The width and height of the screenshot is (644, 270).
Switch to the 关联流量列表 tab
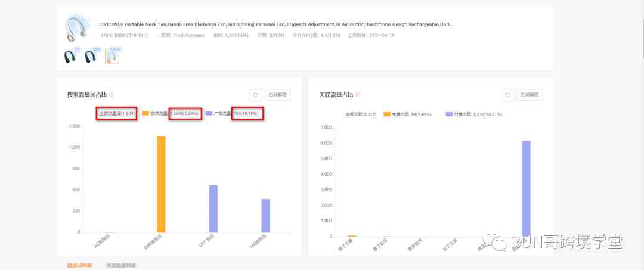tap(121, 265)
